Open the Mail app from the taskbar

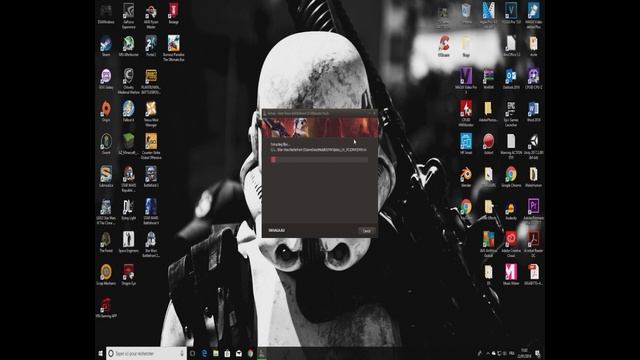pyautogui.click(x=239, y=353)
